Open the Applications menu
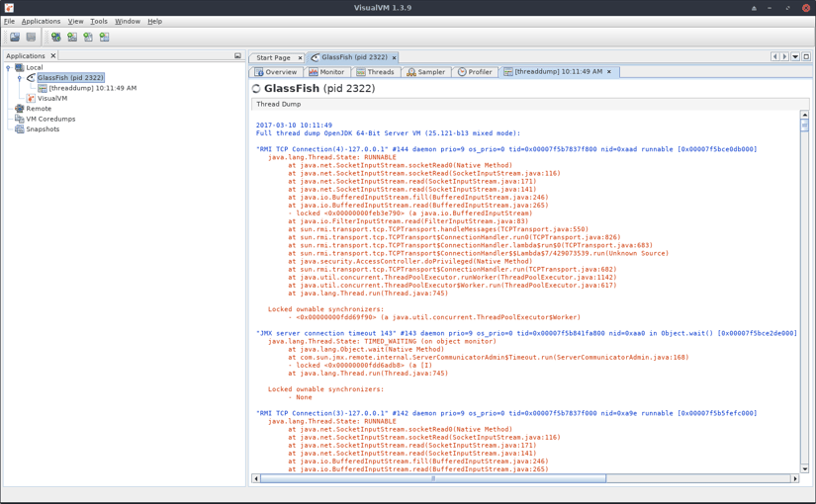This screenshot has height=504, width=816. [x=42, y=22]
